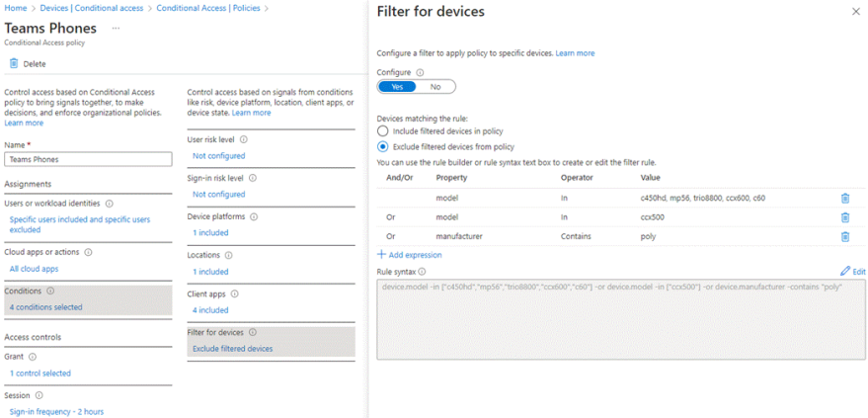Click the policy Name input field

coord(88,158)
